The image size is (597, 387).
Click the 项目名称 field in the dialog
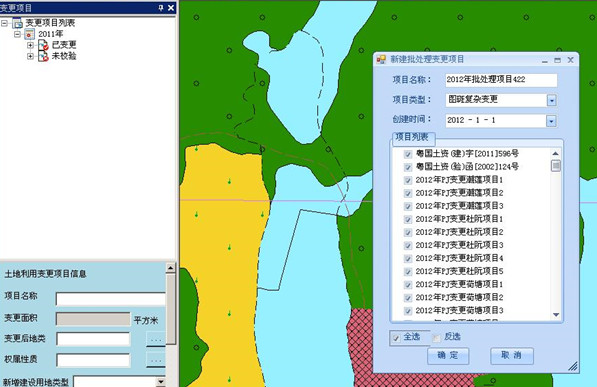click(501, 80)
